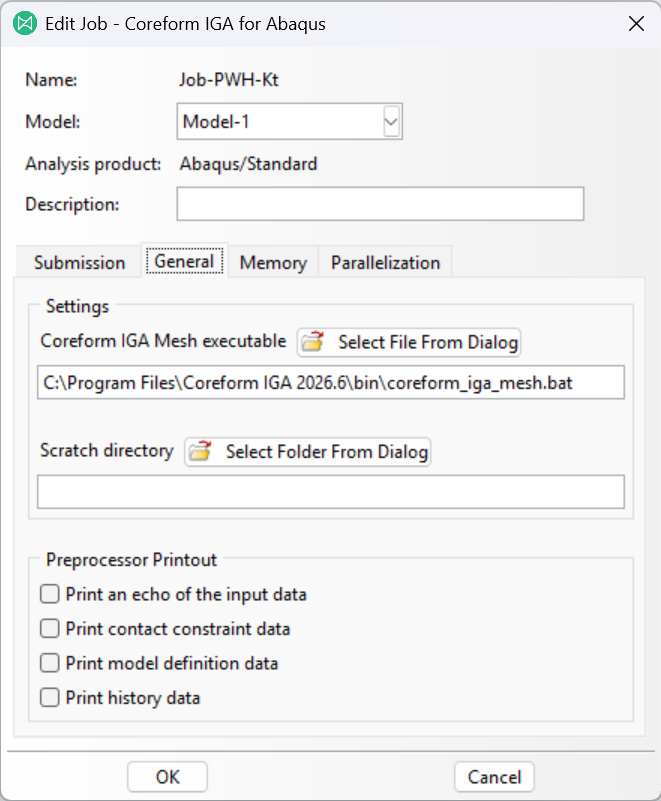
Task: Check Print contact constraint data
Action: pyautogui.click(x=50, y=629)
